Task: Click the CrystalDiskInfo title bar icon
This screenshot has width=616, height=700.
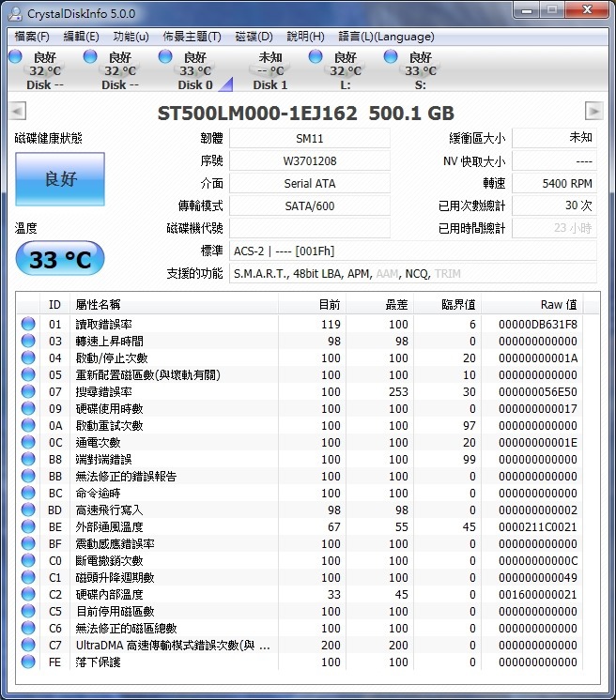Action: [x=16, y=14]
